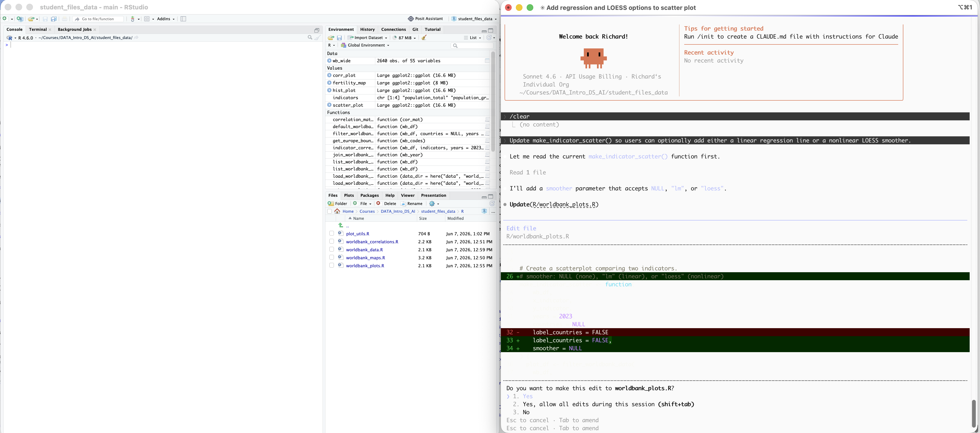Click the Courses breadcrumb link
The image size is (980, 433).
[x=367, y=212]
